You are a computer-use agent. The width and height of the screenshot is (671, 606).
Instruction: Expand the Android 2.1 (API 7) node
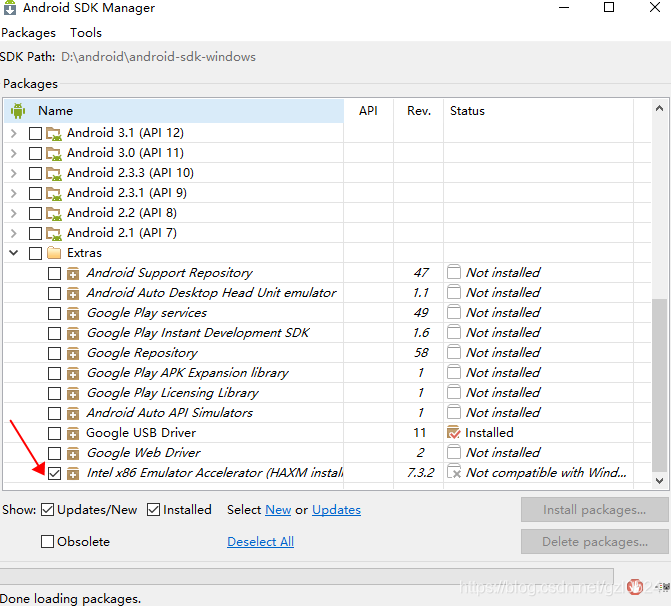tap(14, 233)
